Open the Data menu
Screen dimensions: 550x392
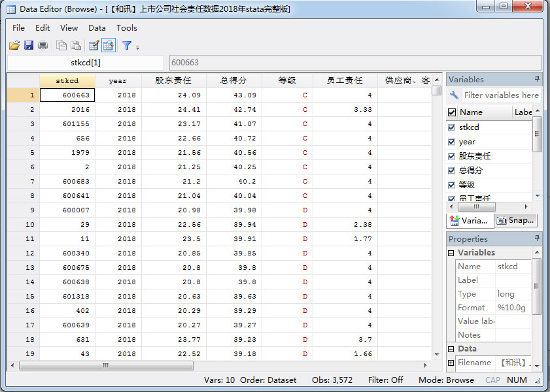point(97,27)
